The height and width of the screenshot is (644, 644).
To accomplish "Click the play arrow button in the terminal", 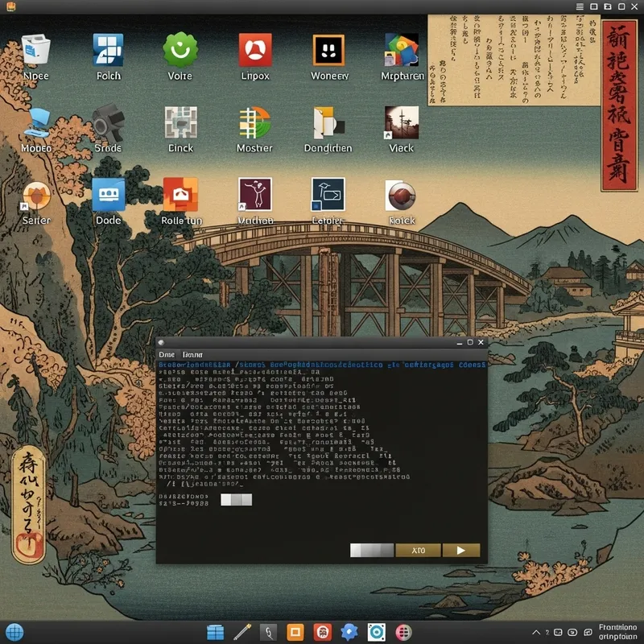I will click(460, 550).
